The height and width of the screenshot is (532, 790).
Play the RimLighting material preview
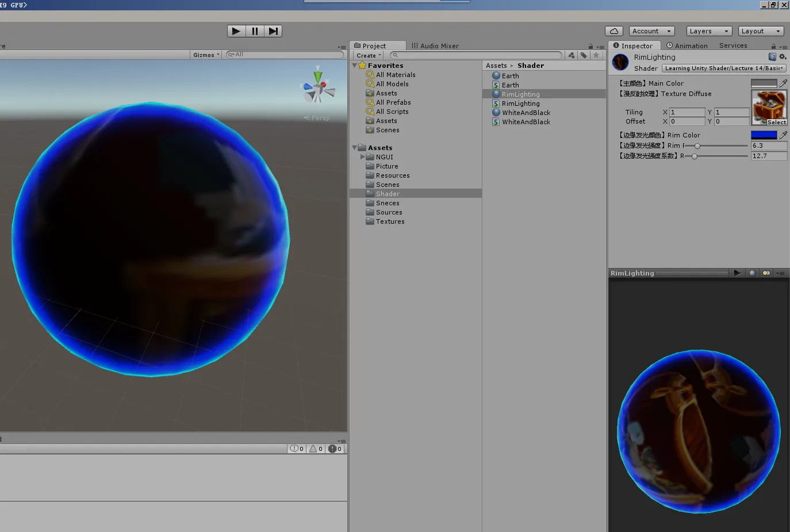pyautogui.click(x=737, y=273)
